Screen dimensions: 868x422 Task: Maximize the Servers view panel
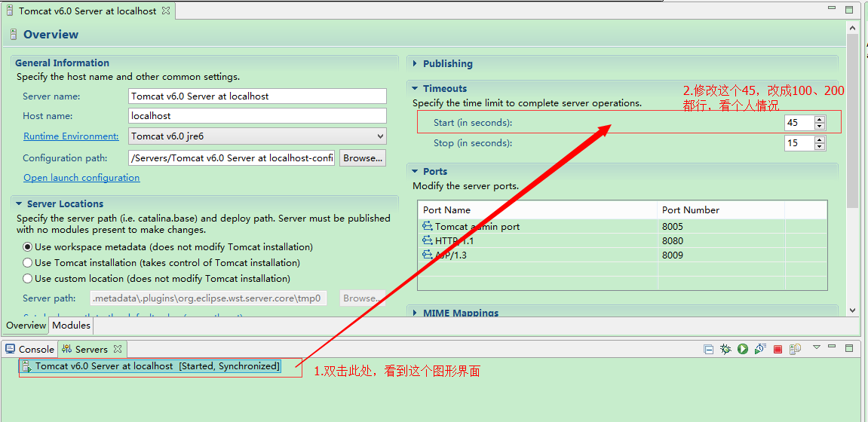(849, 348)
